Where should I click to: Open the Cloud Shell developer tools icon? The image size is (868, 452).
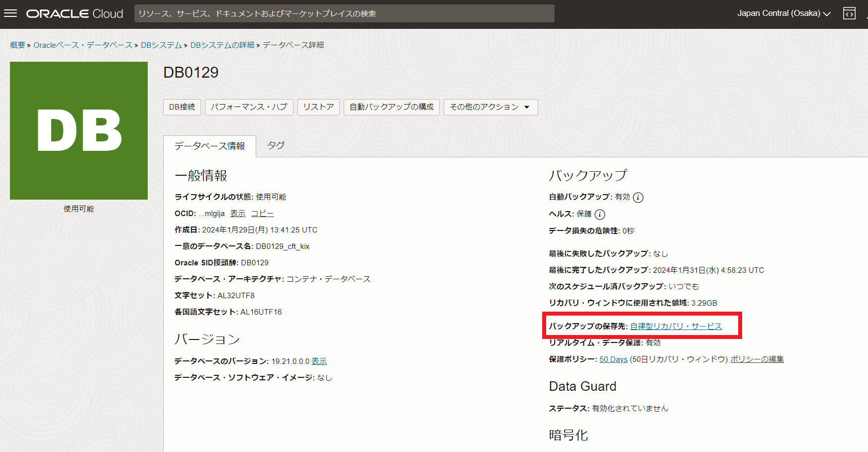coord(849,13)
